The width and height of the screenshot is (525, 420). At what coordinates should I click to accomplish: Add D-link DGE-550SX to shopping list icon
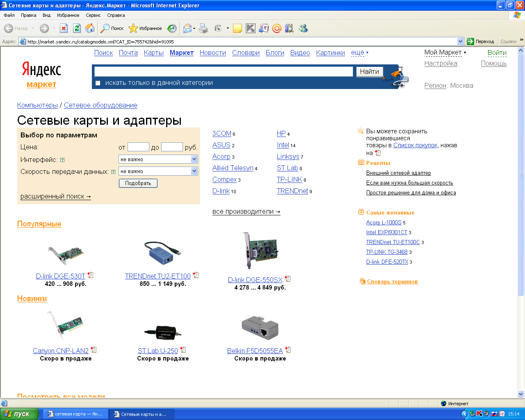[x=288, y=279]
